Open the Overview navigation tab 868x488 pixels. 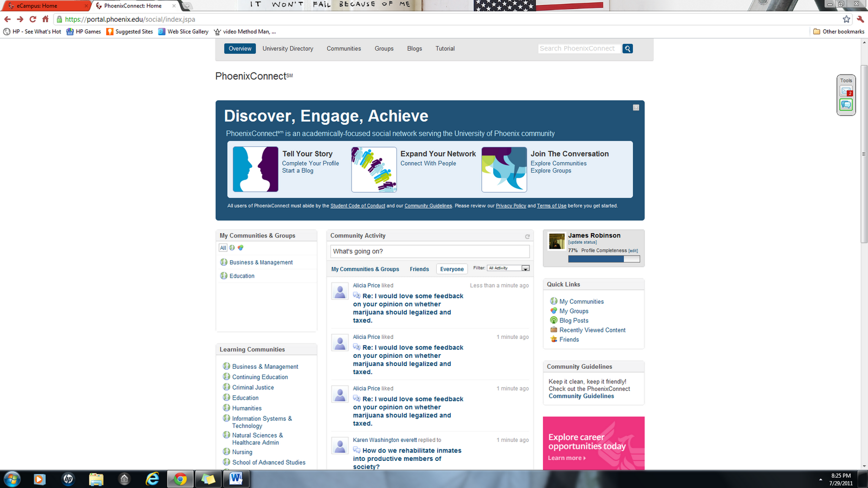click(240, 49)
